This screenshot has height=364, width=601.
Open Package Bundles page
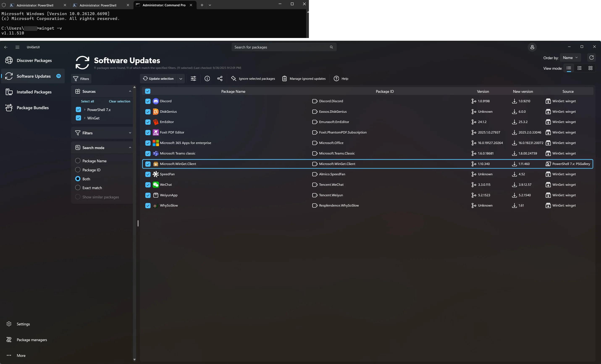(x=33, y=107)
